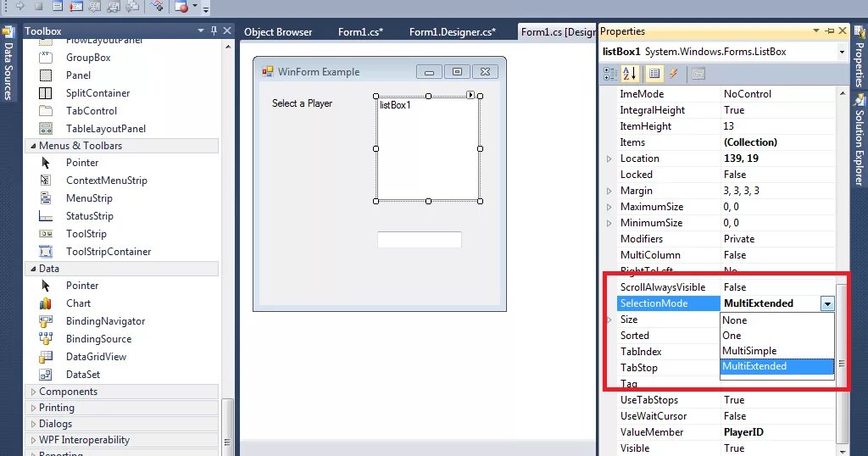Pick the DataGridView control
This screenshot has height=456, width=868.
96,356
